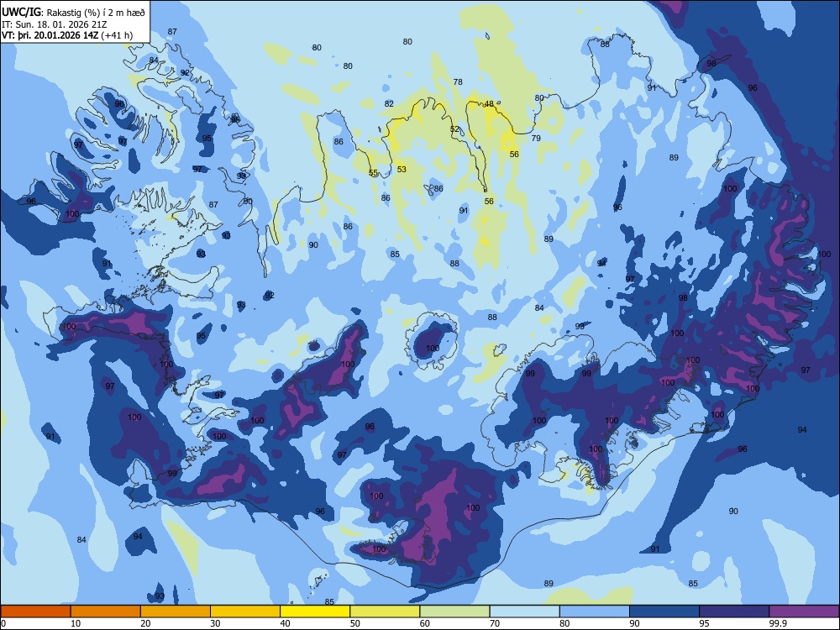
Task: Click the '30' legend scale label
Action: 215,623
